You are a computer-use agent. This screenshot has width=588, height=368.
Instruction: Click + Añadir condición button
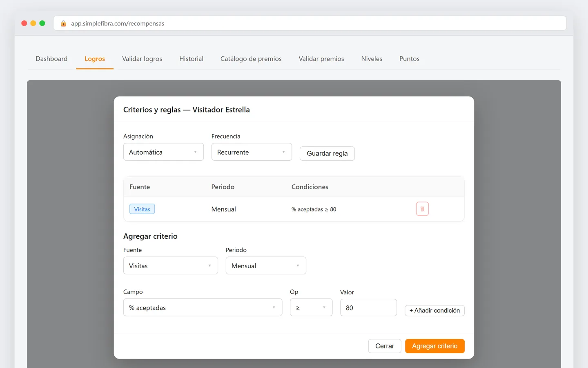434,310
